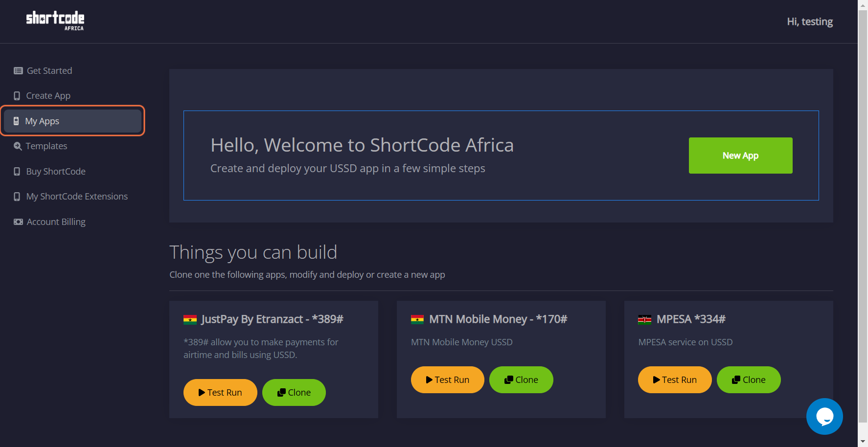The width and height of the screenshot is (868, 447).
Task: Test Run the MTN Mobile Money app
Action: pos(448,380)
